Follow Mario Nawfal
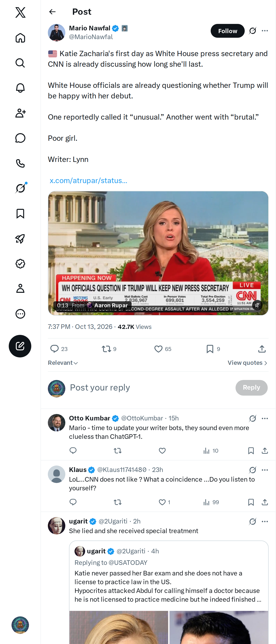Screen dimensions: 276x644 (x=227, y=31)
